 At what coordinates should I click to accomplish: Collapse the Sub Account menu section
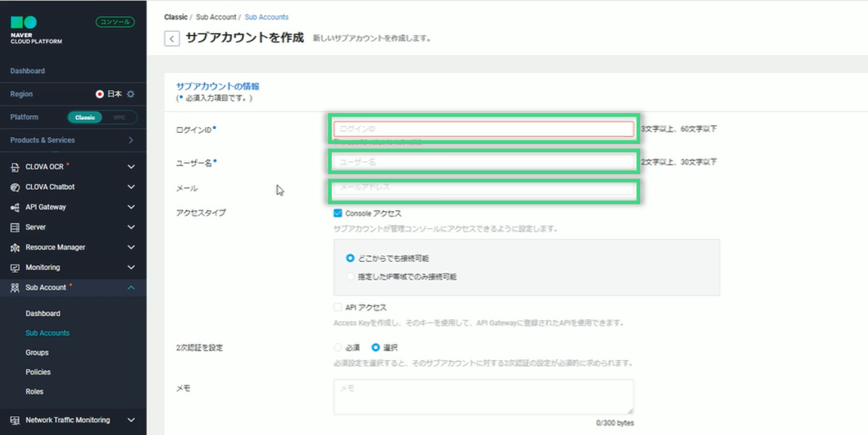131,287
